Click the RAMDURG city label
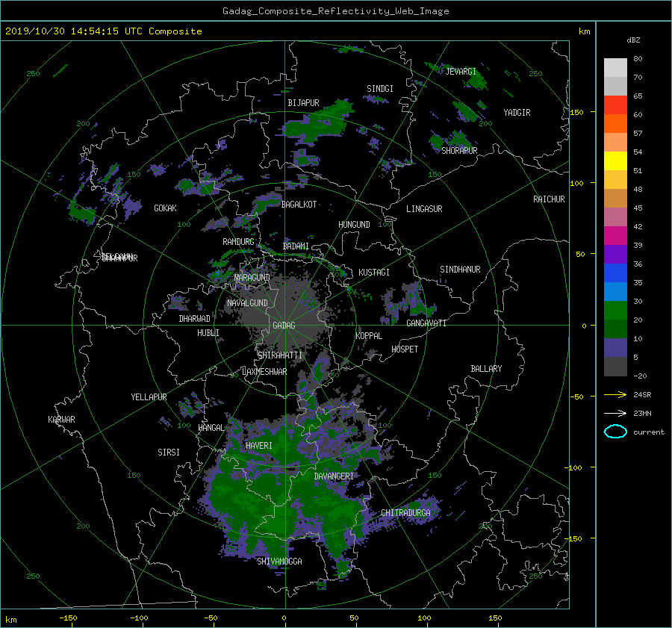Viewport: 672px width, 628px height. click(238, 242)
